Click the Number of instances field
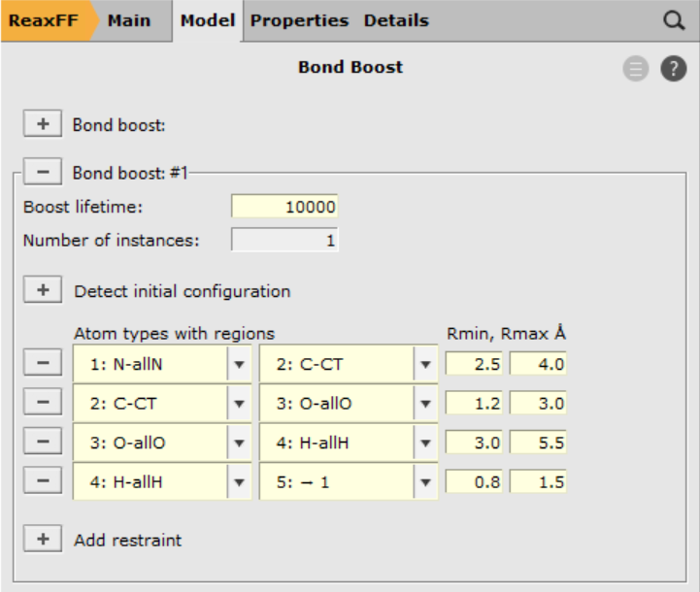 (x=284, y=240)
